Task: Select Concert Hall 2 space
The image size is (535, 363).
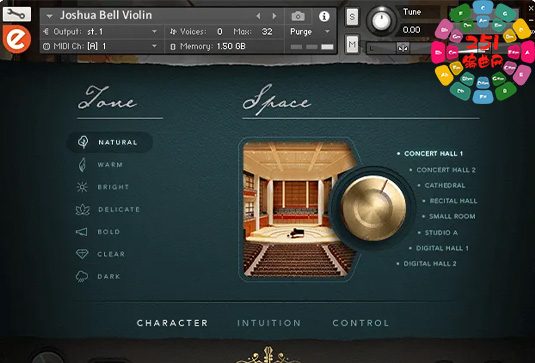Action: pos(446,170)
